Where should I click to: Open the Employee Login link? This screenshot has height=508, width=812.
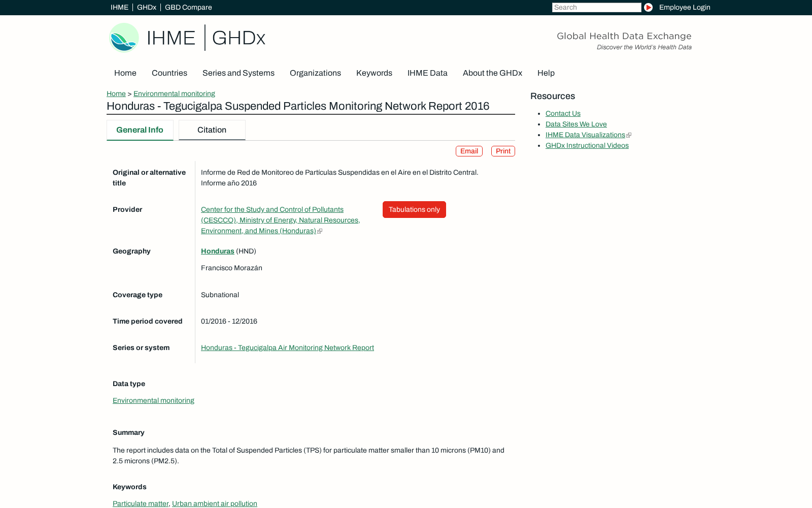685,7
